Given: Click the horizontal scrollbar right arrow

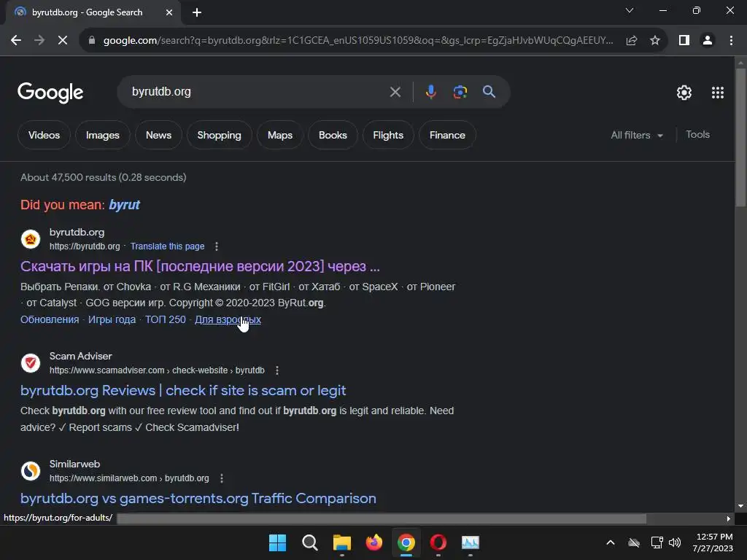Looking at the screenshot, I should click(729, 518).
